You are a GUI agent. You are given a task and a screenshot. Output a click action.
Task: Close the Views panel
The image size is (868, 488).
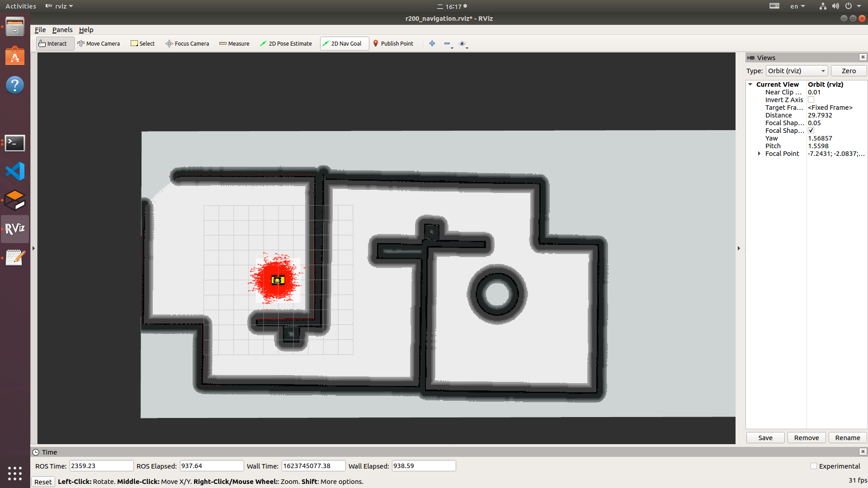863,57
